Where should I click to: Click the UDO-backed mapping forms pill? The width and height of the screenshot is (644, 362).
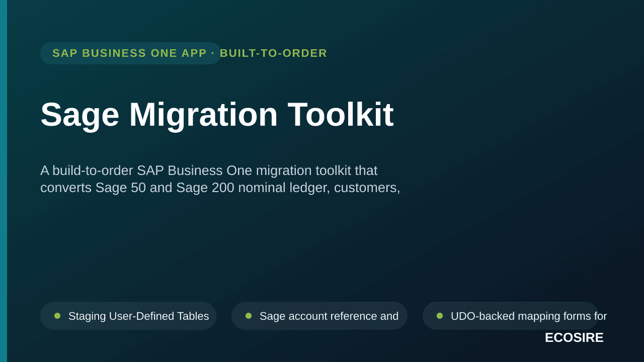(511, 316)
